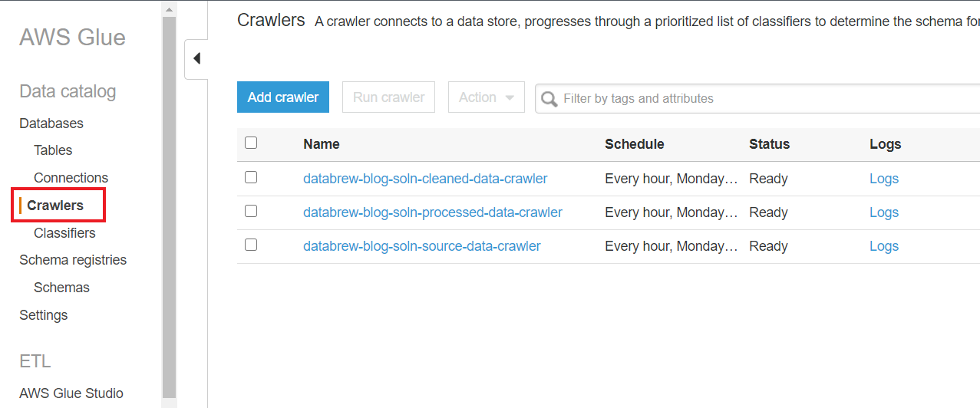Open Connections in the sidebar

71,178
